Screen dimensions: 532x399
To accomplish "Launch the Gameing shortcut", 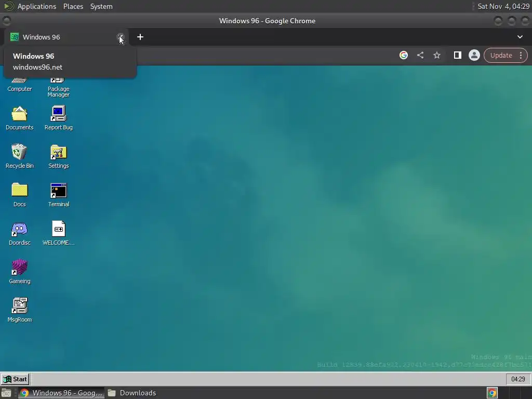I will (x=19, y=272).
